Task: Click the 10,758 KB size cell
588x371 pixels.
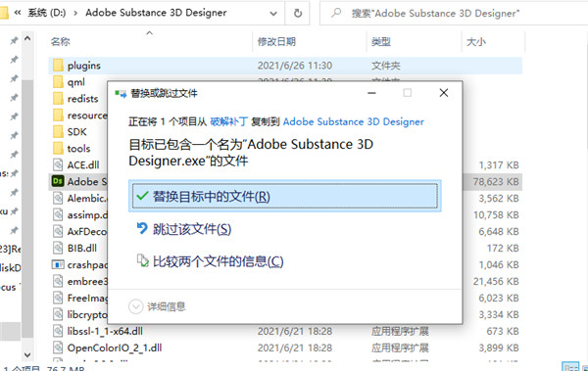Action: [x=496, y=215]
